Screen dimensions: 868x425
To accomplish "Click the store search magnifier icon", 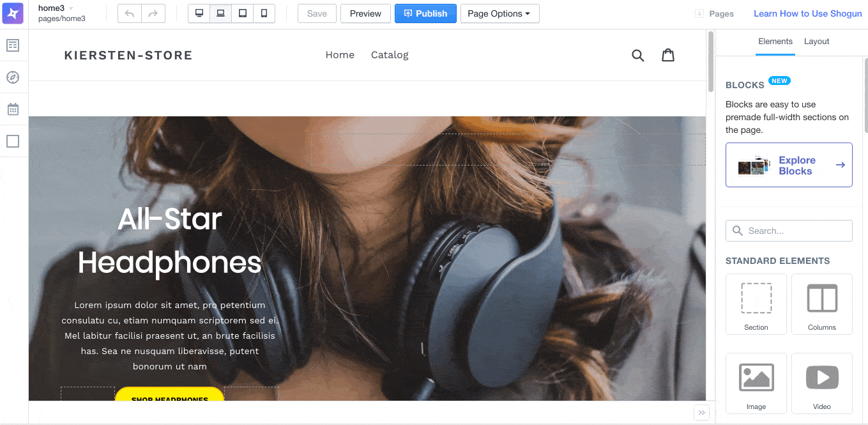I will [637, 56].
